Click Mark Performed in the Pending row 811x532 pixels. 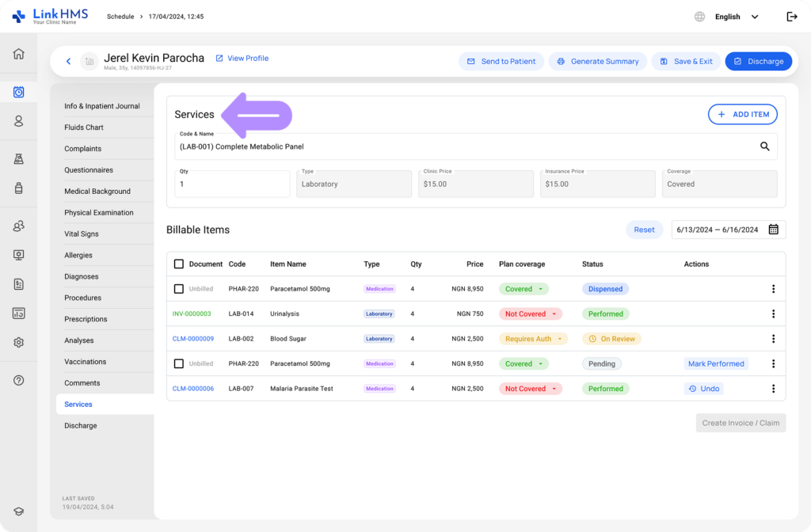(x=716, y=364)
